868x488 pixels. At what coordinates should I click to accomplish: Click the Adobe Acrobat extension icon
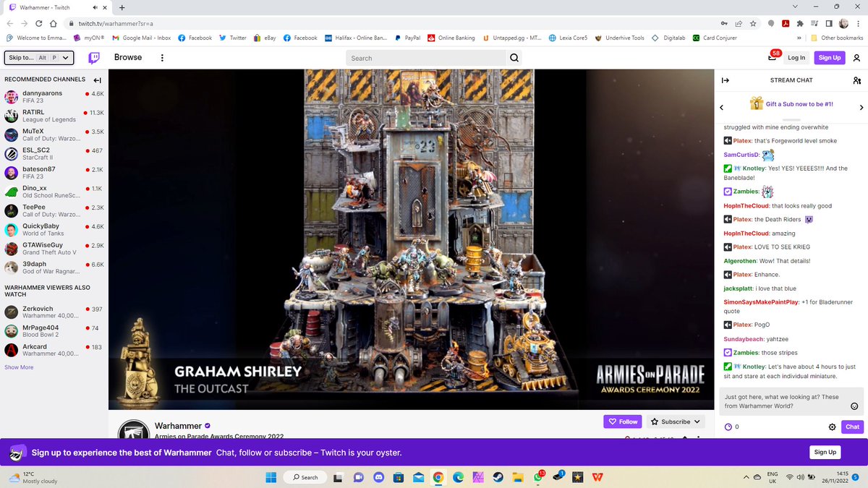point(786,23)
